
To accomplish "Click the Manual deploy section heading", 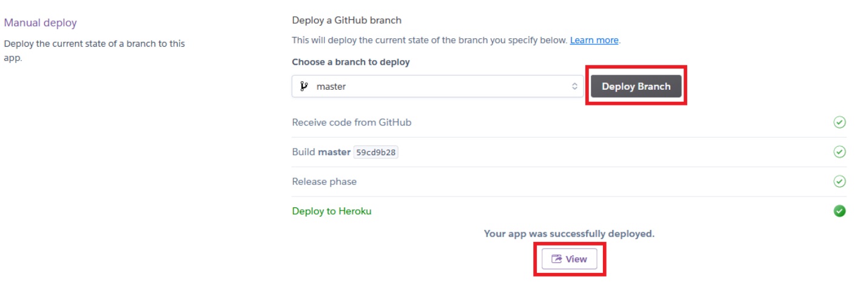I will coord(41,23).
